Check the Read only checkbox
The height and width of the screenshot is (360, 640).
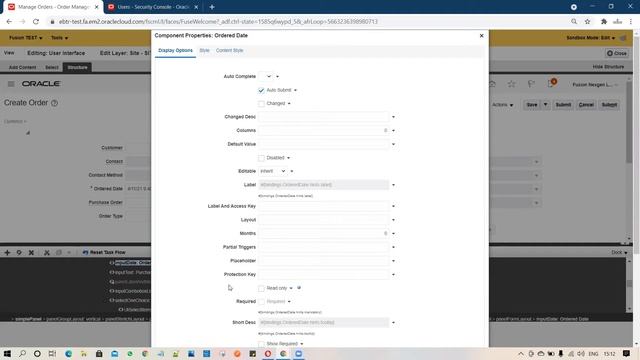261,289
